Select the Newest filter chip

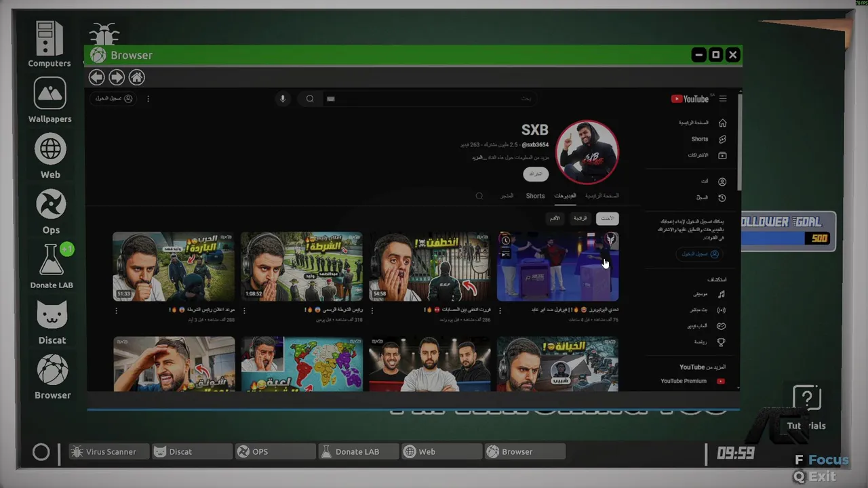point(608,218)
